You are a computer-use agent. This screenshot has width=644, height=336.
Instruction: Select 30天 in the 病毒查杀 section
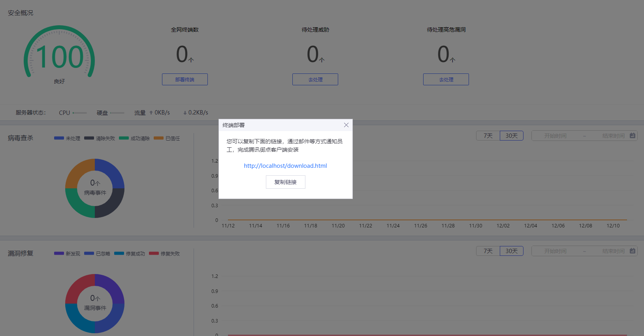click(x=512, y=136)
